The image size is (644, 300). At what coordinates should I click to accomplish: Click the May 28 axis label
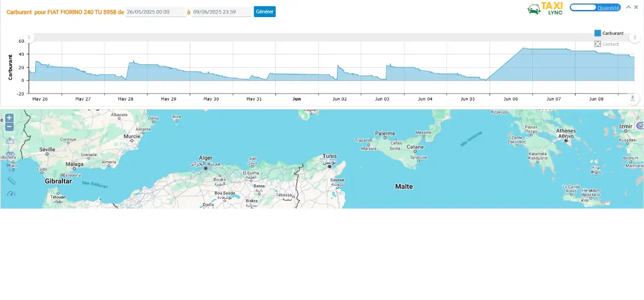coord(126,99)
